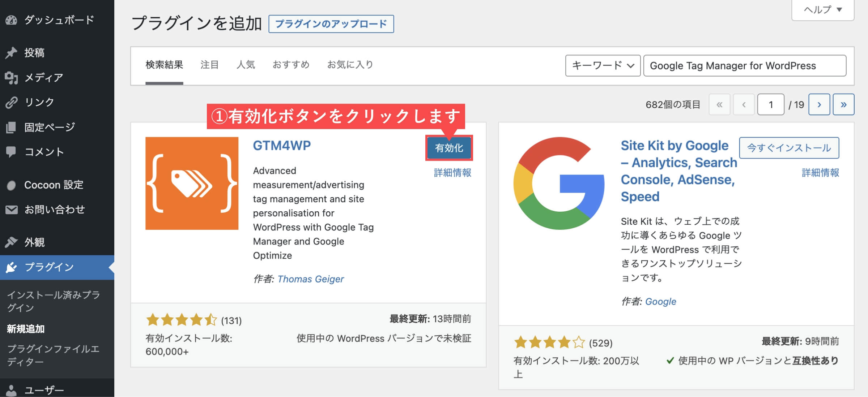Screen dimensions: 868x397
Task: Expand the ヘルプ dropdown
Action: pos(823,10)
